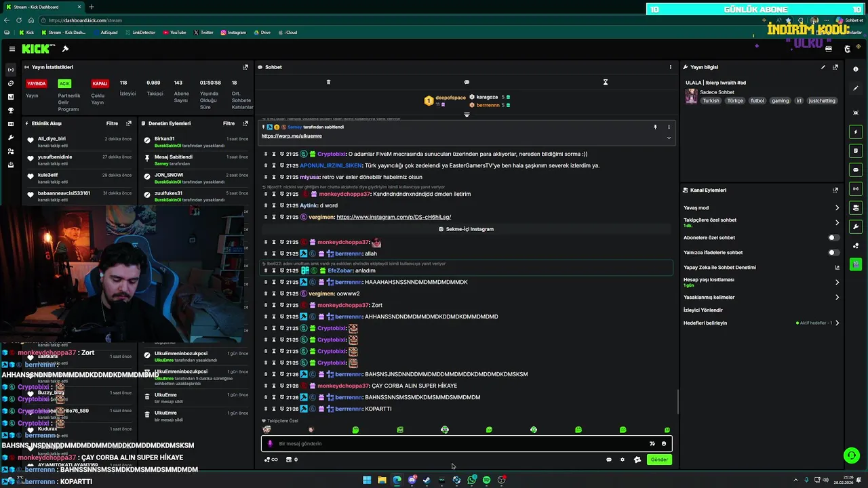The image size is (868, 488).
Task: Open Sohbet panel three-dot options menu
Action: tap(671, 67)
